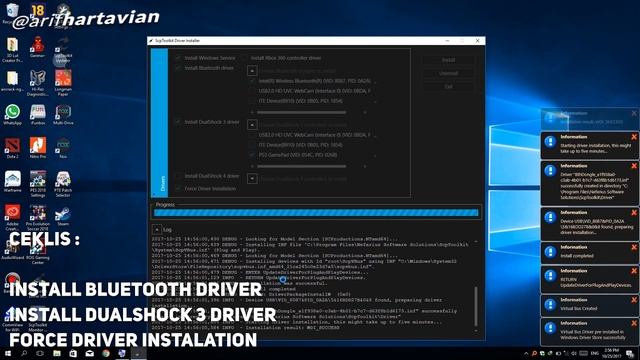Click the taskbar clock showing 2:56 PM
Image resolution: width=640 pixels, height=360 pixels.
(x=611, y=353)
